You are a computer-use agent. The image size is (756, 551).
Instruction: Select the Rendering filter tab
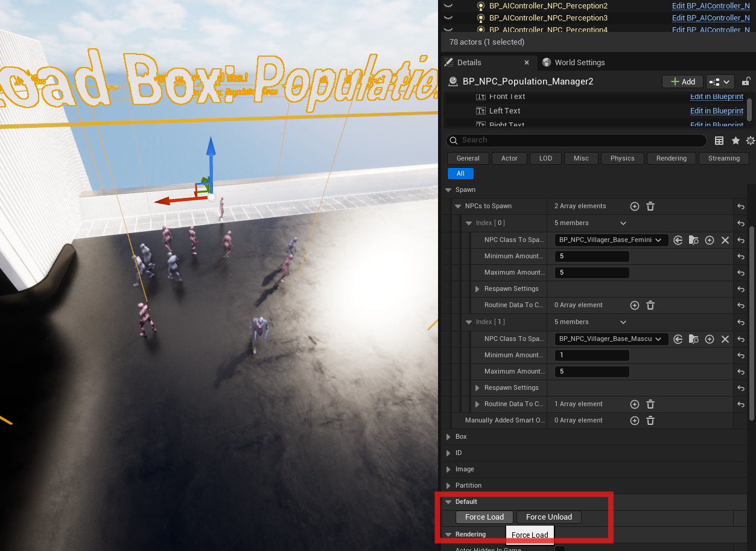671,158
